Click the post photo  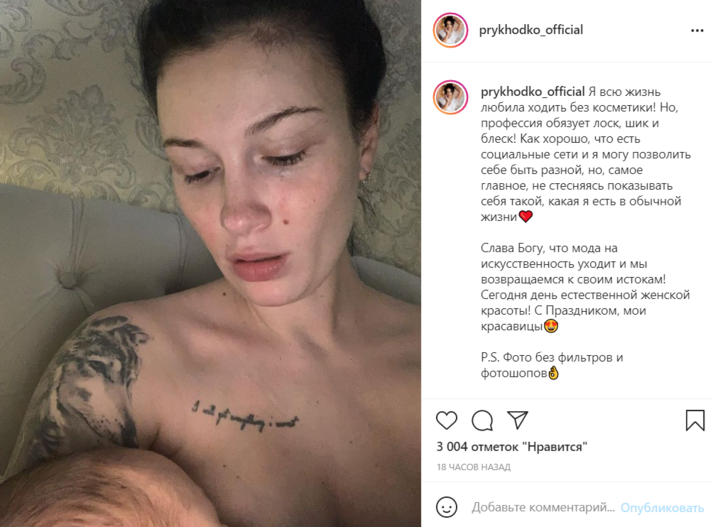(x=210, y=264)
